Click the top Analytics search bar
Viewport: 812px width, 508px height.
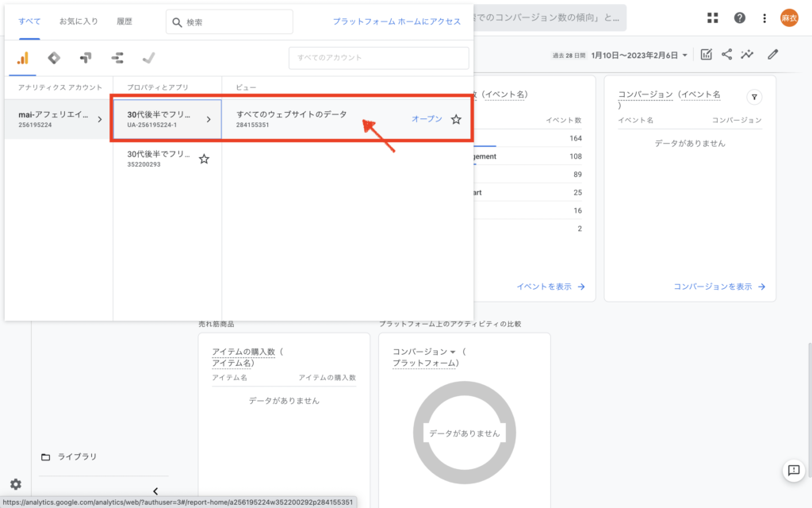(x=549, y=17)
